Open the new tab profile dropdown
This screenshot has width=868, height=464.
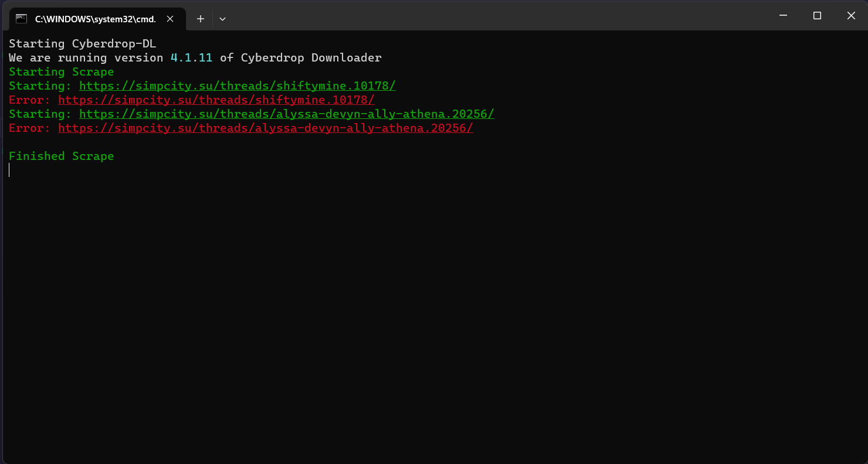click(x=222, y=19)
